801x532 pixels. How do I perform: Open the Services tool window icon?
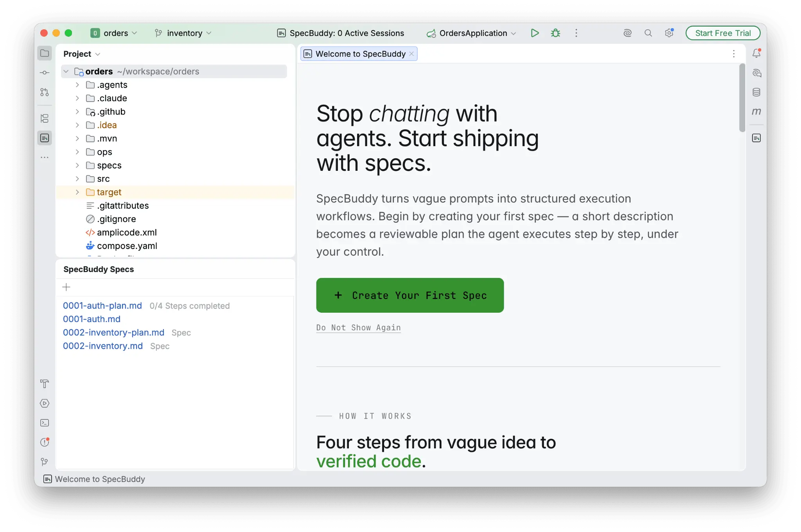45,403
